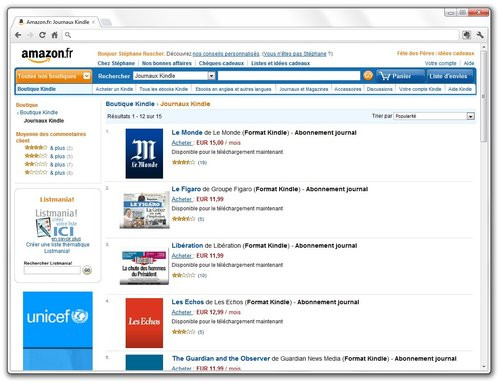This screenshot has height=382, width=500.
Task: Open Chèques-cadeaux link
Action: (x=221, y=63)
